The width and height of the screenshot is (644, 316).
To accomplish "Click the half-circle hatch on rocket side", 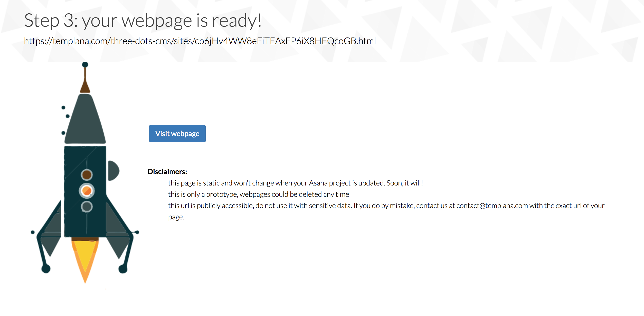I will pos(113,171).
